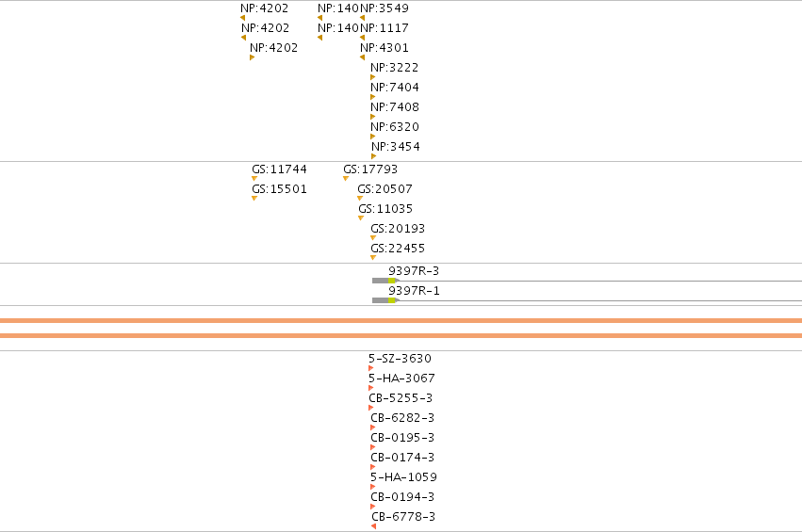
Task: Open the NP:7404 insertion label
Action: click(394, 88)
